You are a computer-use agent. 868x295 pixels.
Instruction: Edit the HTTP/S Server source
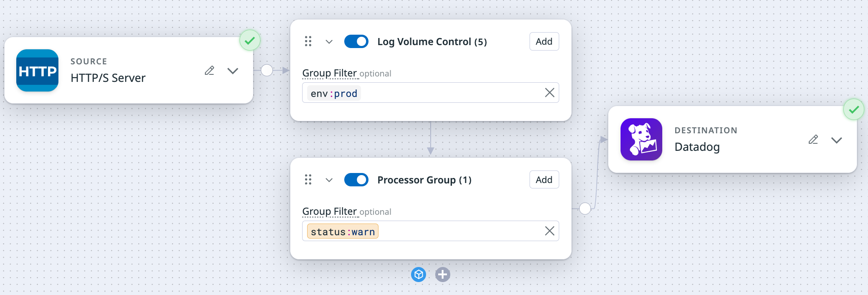[209, 71]
